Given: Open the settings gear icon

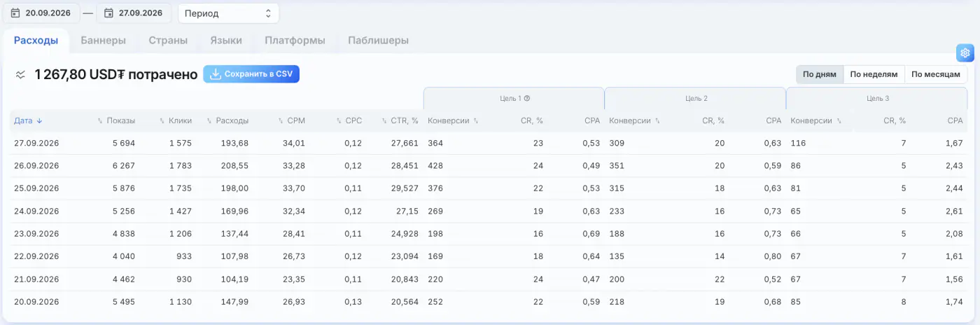Looking at the screenshot, I should pos(965,53).
